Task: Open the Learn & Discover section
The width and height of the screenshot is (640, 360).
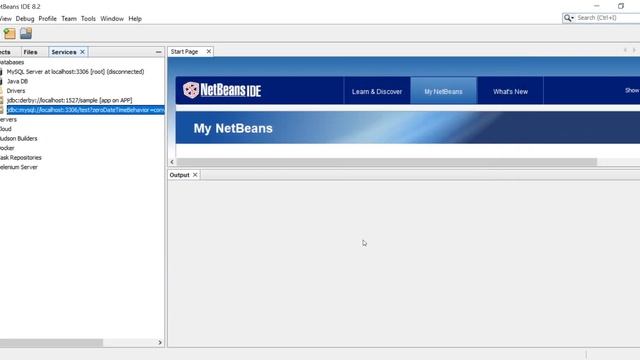Action: pyautogui.click(x=377, y=91)
